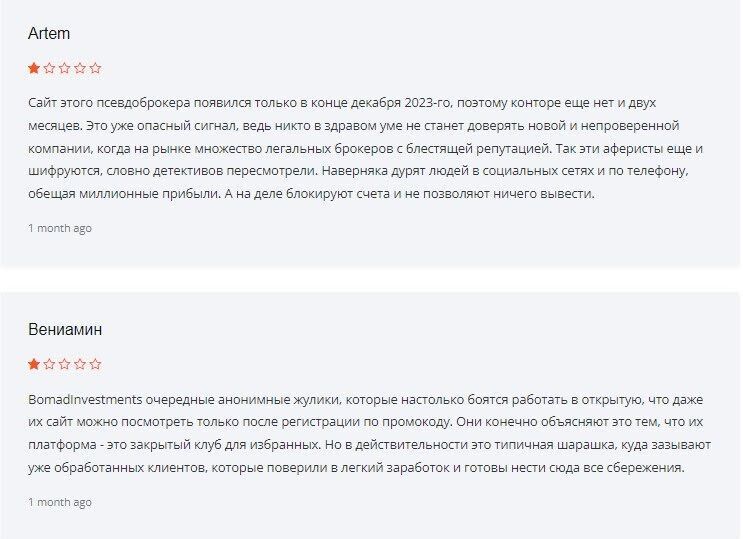Select the fourth star in Artem's review
Viewport: 743px width, 539px height.
point(80,69)
